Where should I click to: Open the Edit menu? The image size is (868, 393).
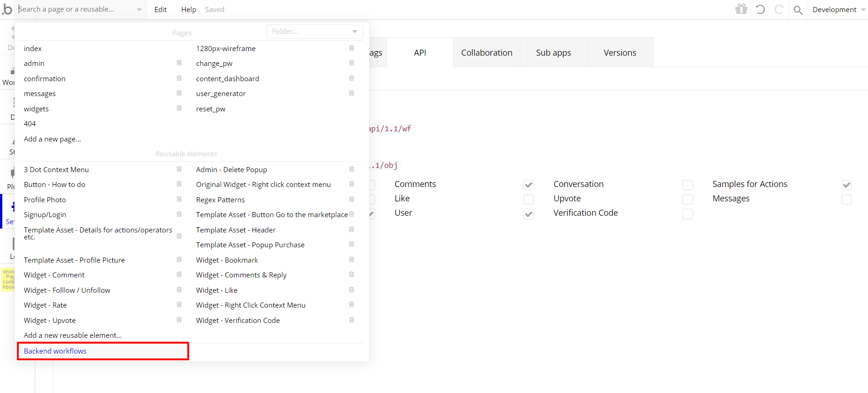[160, 10]
